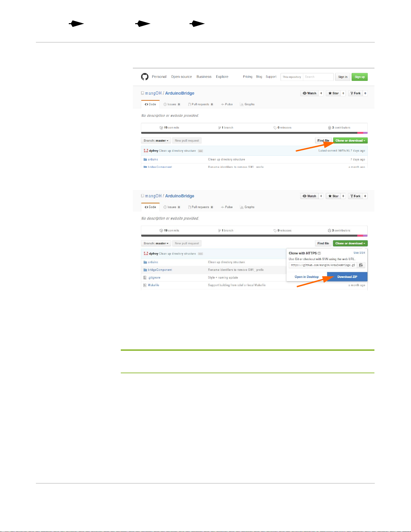Click the Fork button in lower screenshot
The image size is (411, 532).
pos(355,196)
